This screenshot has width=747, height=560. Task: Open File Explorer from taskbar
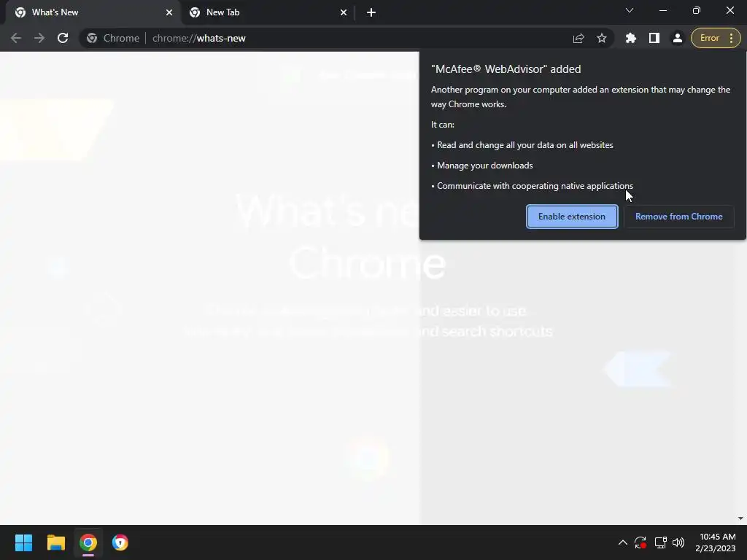[x=55, y=542]
